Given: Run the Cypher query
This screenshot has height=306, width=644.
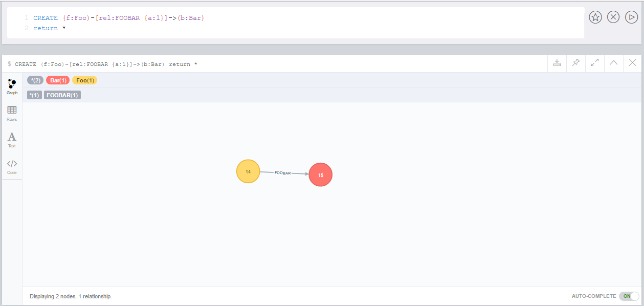Looking at the screenshot, I should tap(631, 17).
